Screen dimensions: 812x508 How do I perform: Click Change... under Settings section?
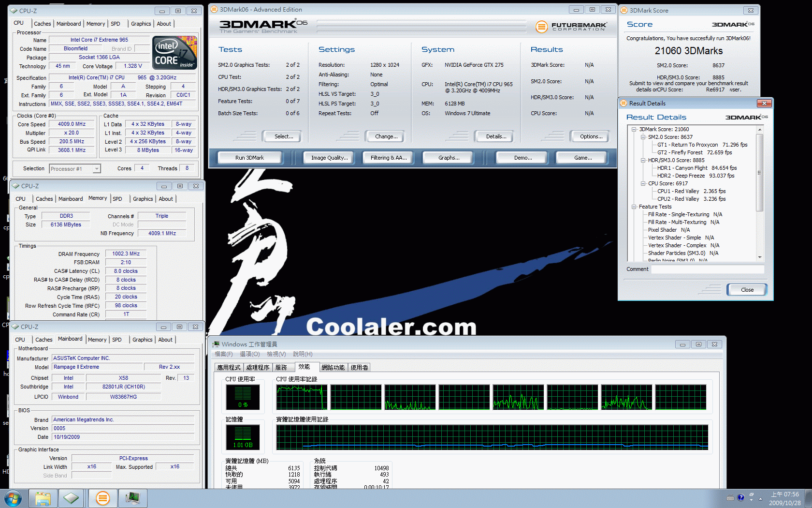386,136
